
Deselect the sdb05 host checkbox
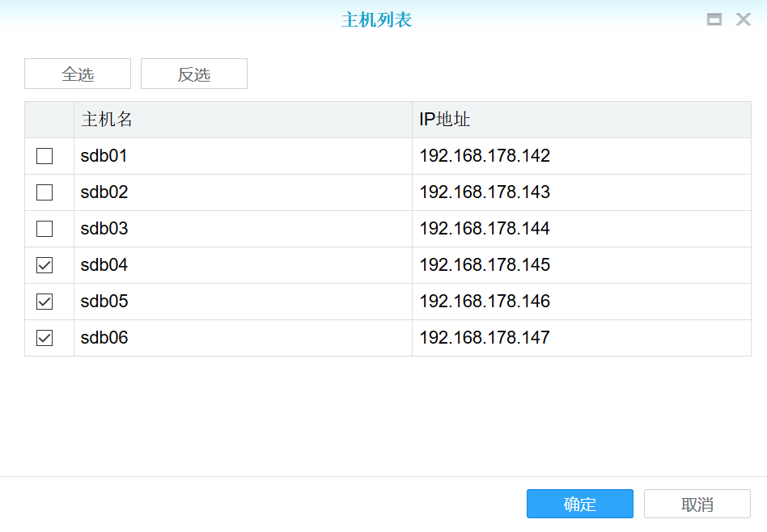point(44,302)
